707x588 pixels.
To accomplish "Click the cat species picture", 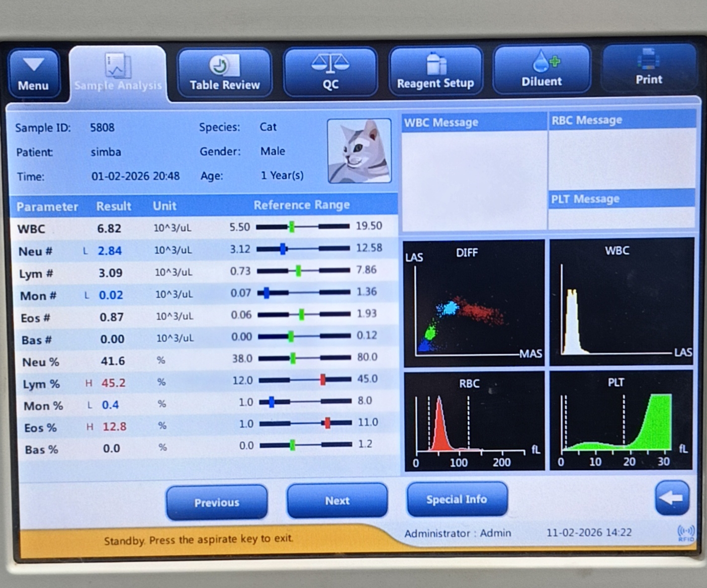I will pos(359,151).
